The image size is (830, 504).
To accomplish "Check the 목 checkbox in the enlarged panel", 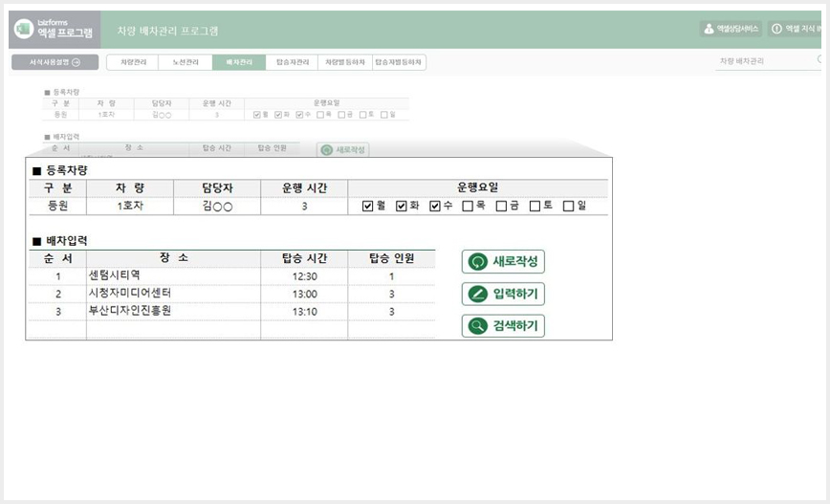I will click(468, 206).
